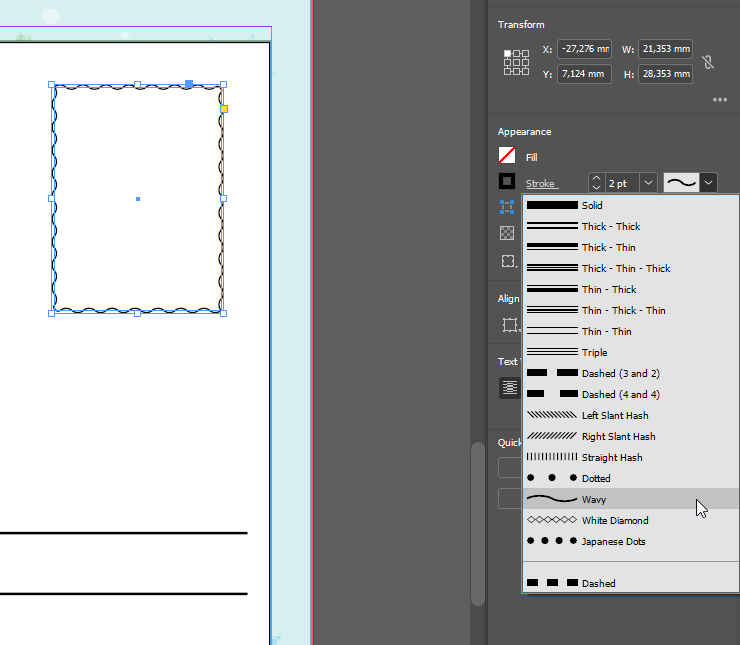
Task: Open the Stroke panel link
Action: click(x=541, y=183)
